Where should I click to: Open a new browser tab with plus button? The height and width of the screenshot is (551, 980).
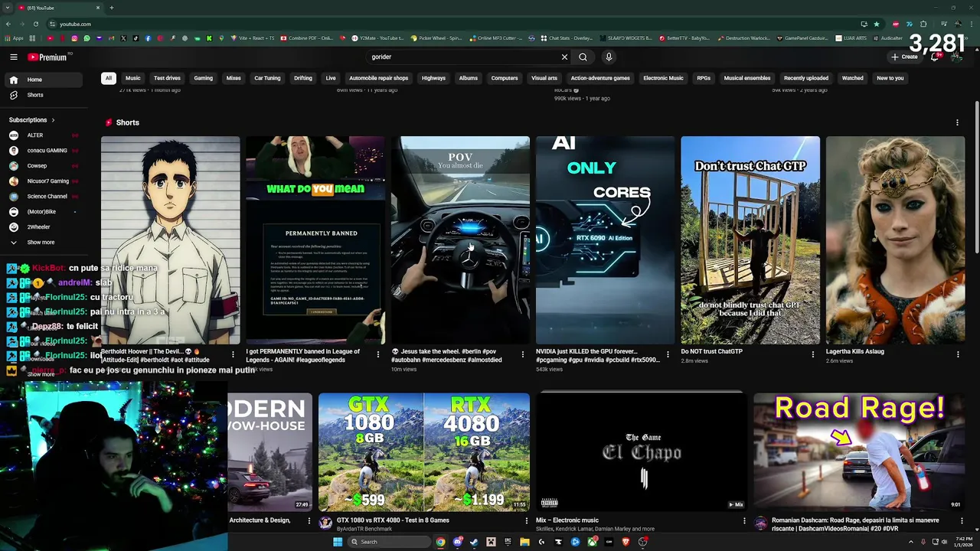point(111,8)
